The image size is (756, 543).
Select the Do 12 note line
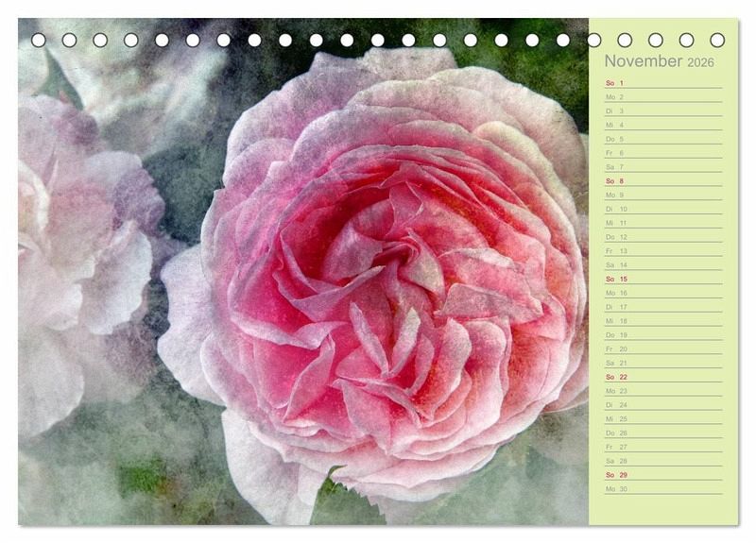pos(662,237)
